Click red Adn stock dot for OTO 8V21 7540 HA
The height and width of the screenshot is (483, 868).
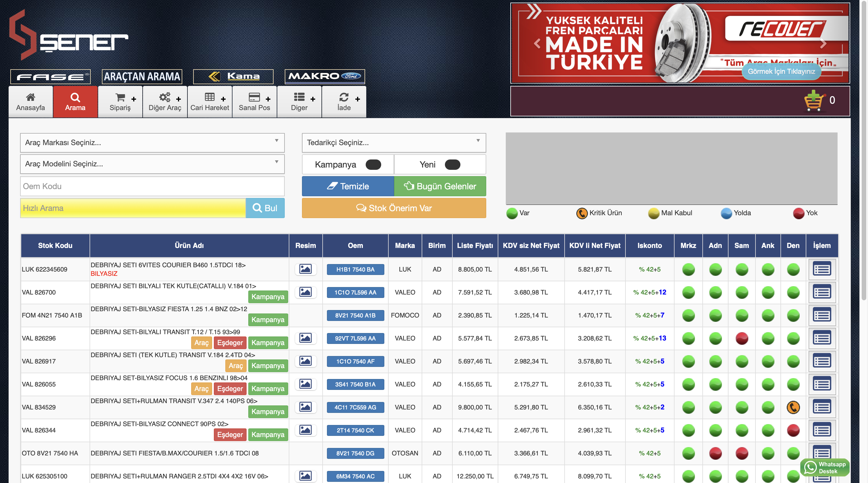pos(715,453)
